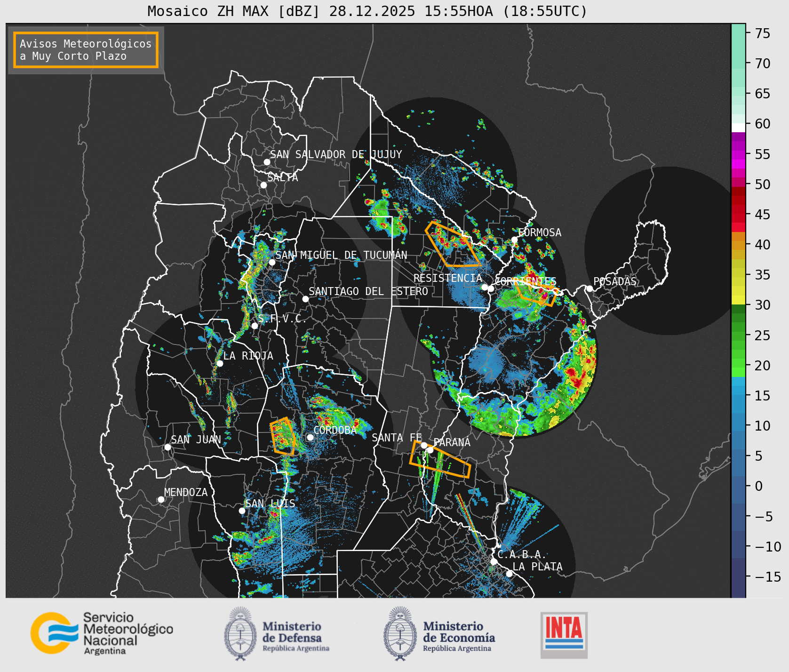789x672 pixels.
Task: Click the 'Ministerio de Defensa' text
Action: (292, 632)
